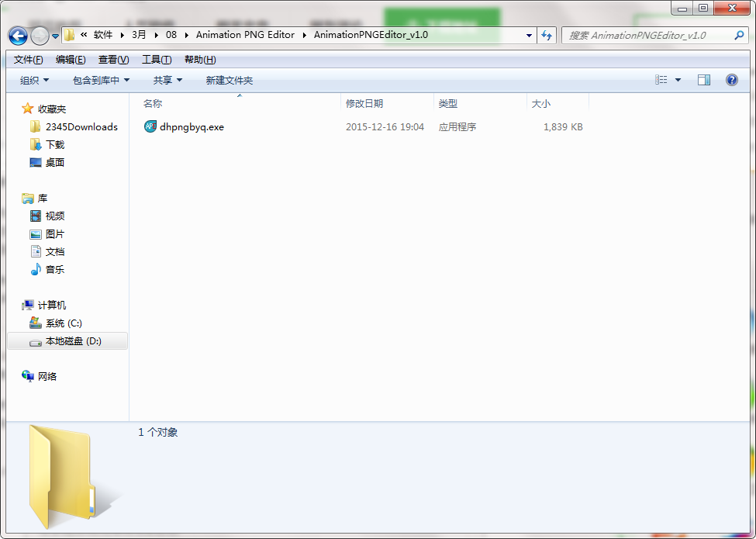The width and height of the screenshot is (756, 539).
Task: Click the dhpngbyq.exe application icon
Action: 150,126
